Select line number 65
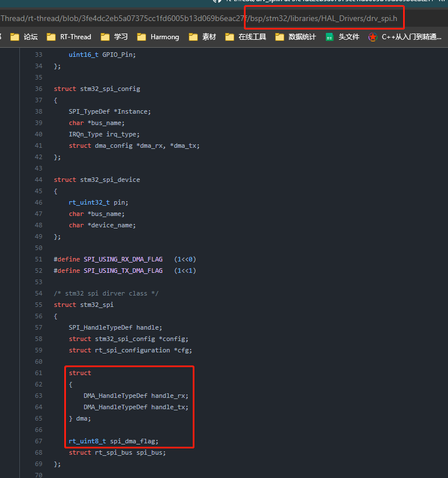448x478 pixels. pos(39,418)
